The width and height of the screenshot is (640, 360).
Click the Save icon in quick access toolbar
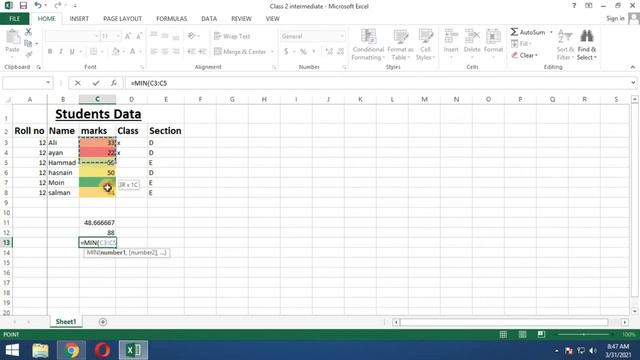(23, 5)
